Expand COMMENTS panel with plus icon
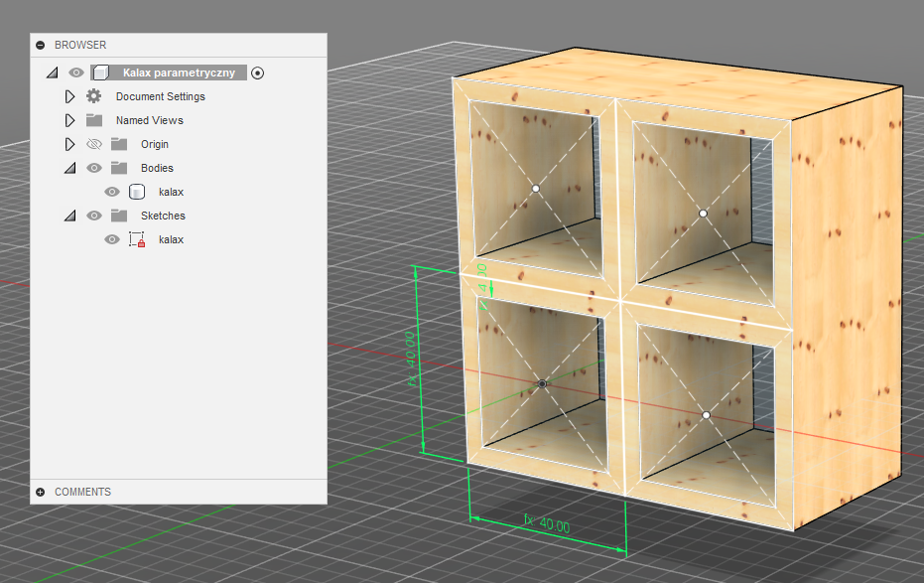The height and width of the screenshot is (583, 924). pos(41,492)
